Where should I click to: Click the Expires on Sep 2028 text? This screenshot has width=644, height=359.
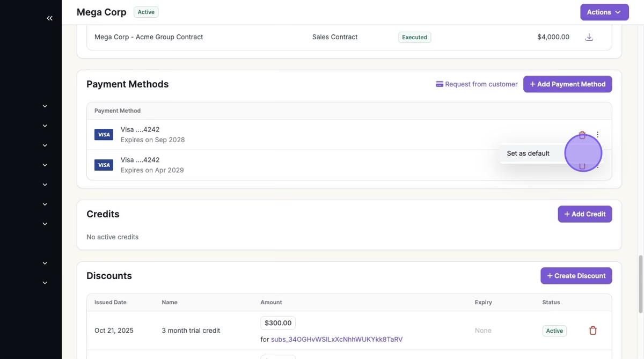(152, 140)
